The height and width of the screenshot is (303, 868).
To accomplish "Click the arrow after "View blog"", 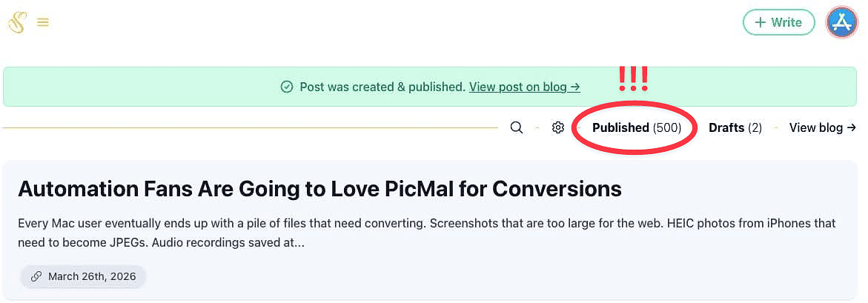I will pos(852,128).
